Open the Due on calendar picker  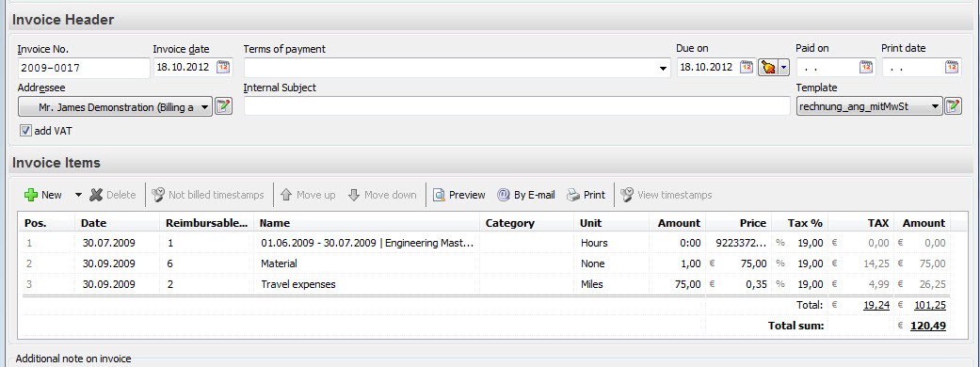tap(747, 67)
